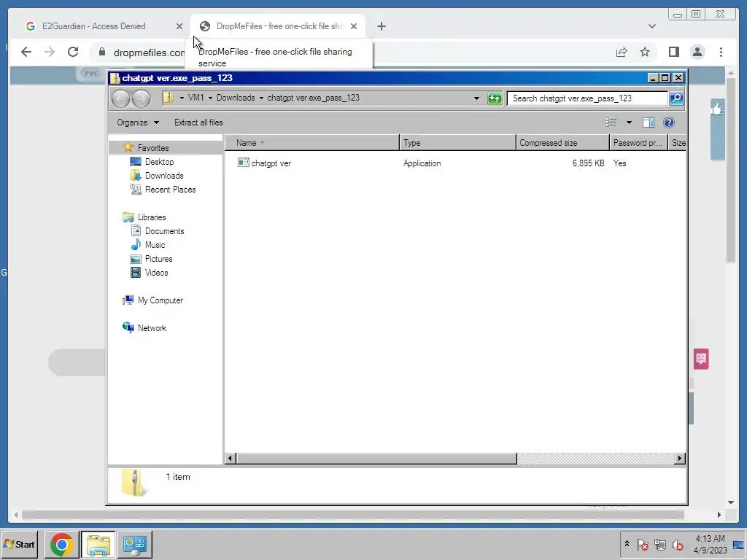
Task: Sort by Compressed size column
Action: tap(562, 143)
